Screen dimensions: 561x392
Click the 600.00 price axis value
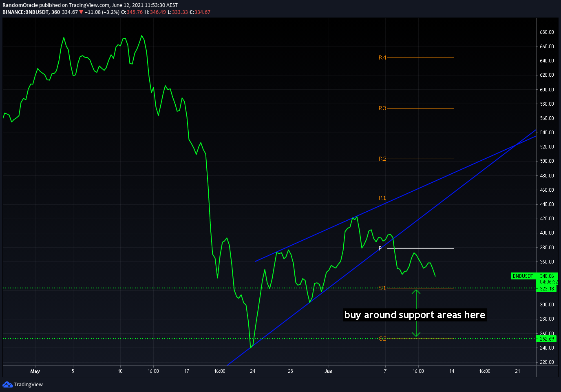[x=547, y=90]
